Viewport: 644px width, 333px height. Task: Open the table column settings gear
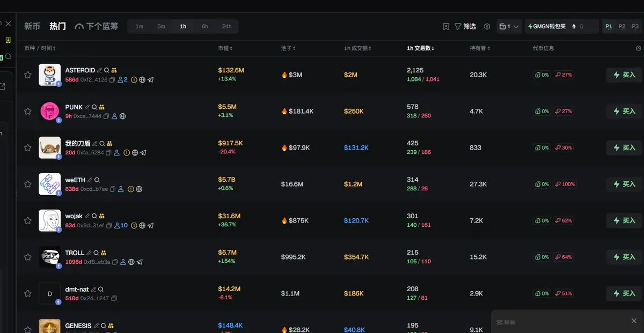point(638,48)
